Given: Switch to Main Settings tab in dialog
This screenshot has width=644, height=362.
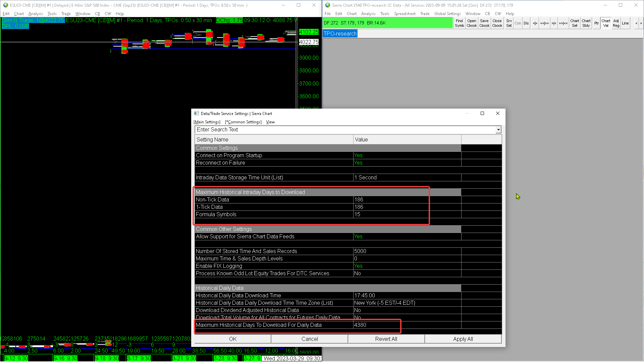Looking at the screenshot, I should pos(207,122).
